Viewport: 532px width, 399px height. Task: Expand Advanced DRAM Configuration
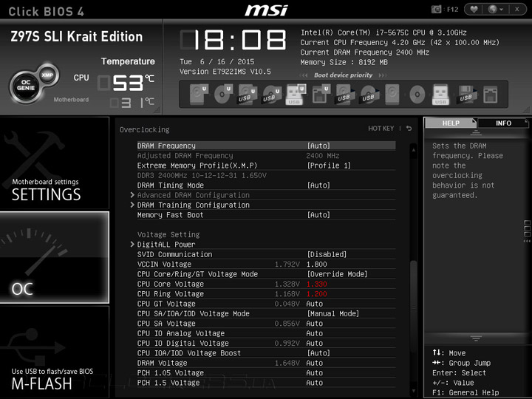click(194, 195)
